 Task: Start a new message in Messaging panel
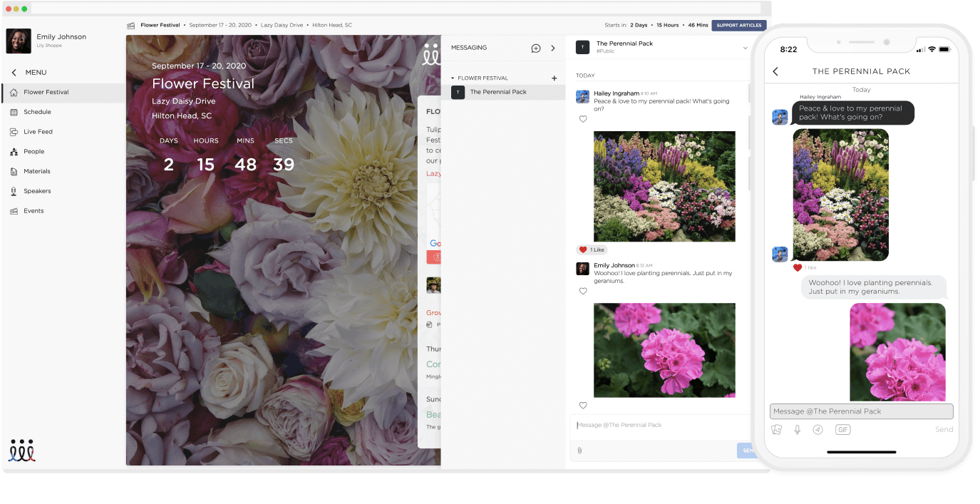[536, 48]
